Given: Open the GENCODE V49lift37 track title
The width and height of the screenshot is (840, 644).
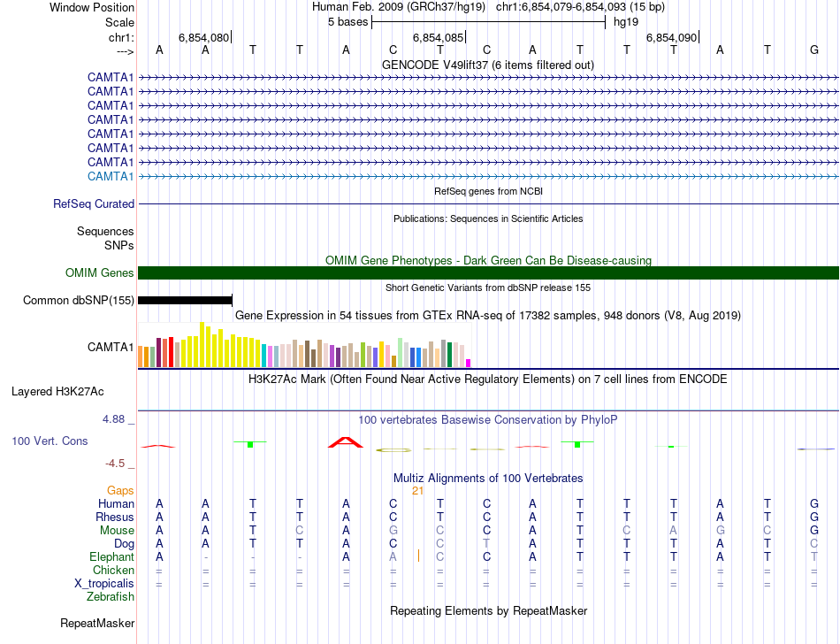Looking at the screenshot, I should (x=487, y=65).
